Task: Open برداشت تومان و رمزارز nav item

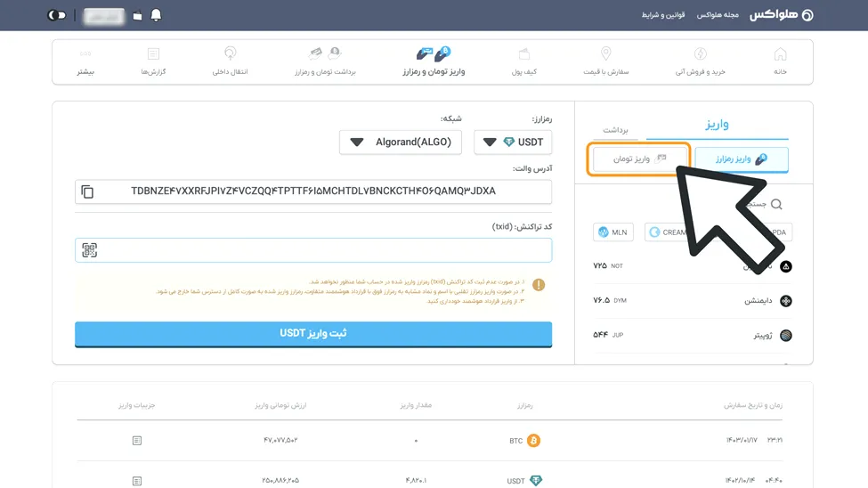Action: point(325,61)
